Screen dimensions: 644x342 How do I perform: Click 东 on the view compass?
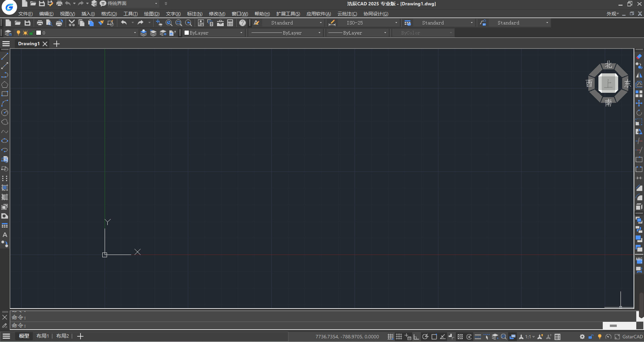coord(627,84)
